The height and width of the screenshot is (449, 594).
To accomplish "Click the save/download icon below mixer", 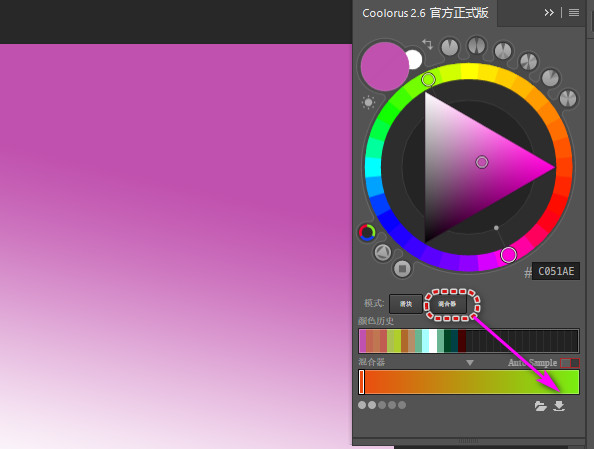I will pos(559,406).
